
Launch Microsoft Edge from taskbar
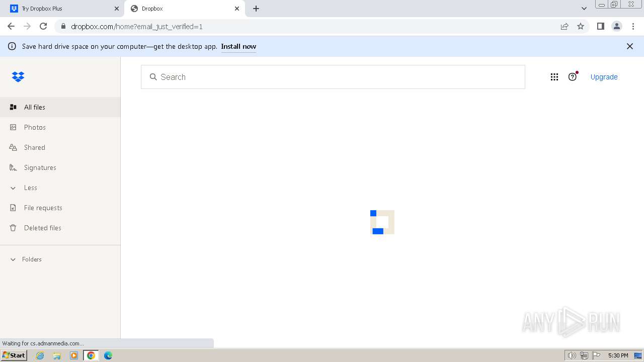coord(108,355)
